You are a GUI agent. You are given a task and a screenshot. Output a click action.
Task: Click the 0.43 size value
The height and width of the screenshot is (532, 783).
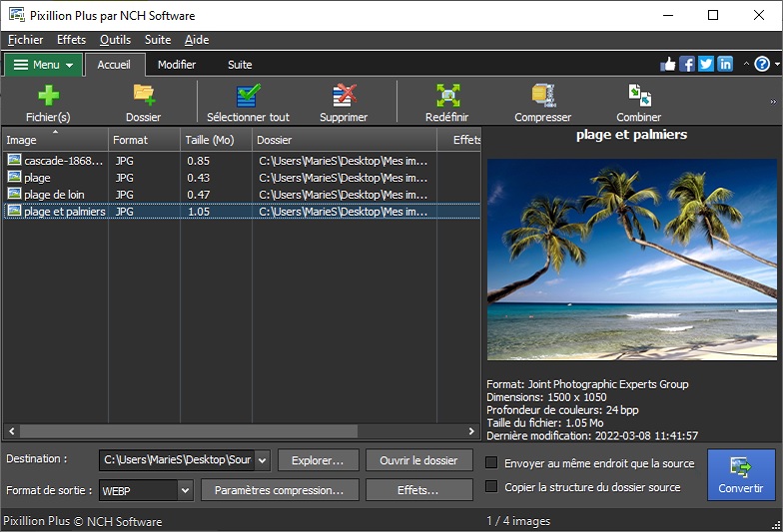[x=198, y=178]
